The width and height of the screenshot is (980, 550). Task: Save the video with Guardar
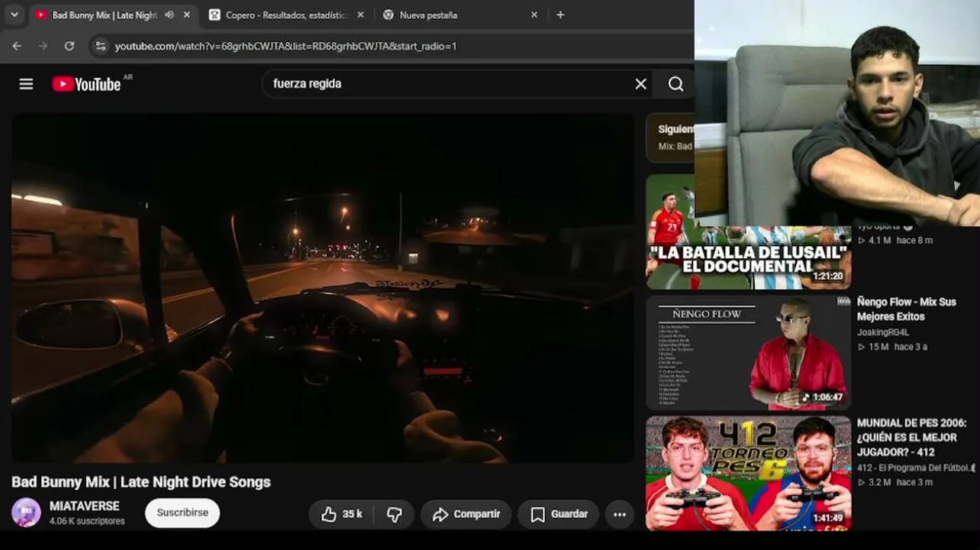[x=559, y=514]
